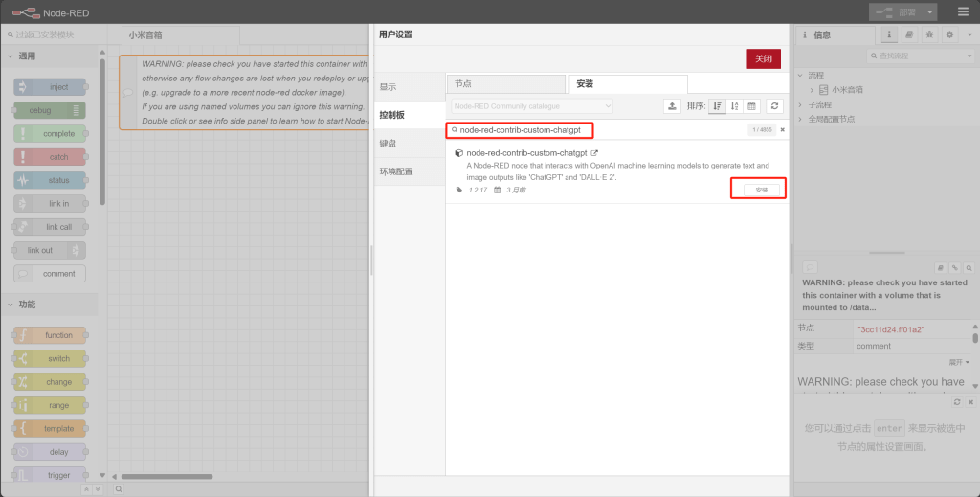Expand all palette categories button

(96, 489)
